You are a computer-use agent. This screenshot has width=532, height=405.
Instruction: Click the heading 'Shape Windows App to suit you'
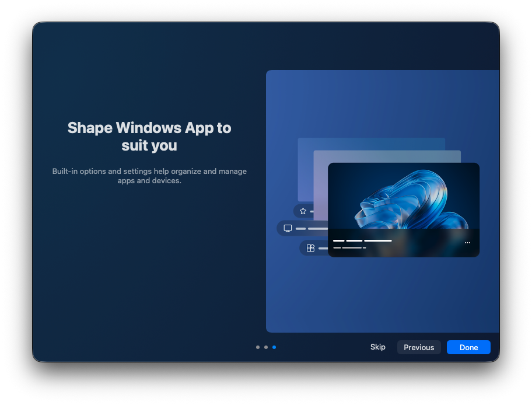(149, 137)
